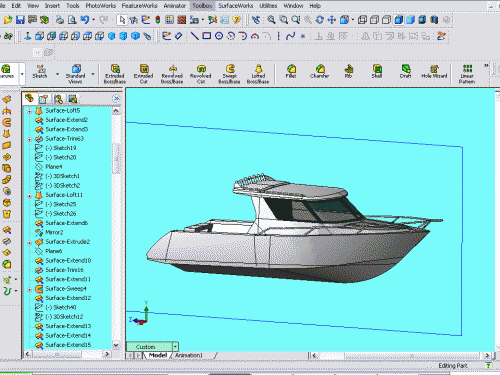Click feature tree horizontal scroll right arrow
500x375 pixels.
(107, 354)
